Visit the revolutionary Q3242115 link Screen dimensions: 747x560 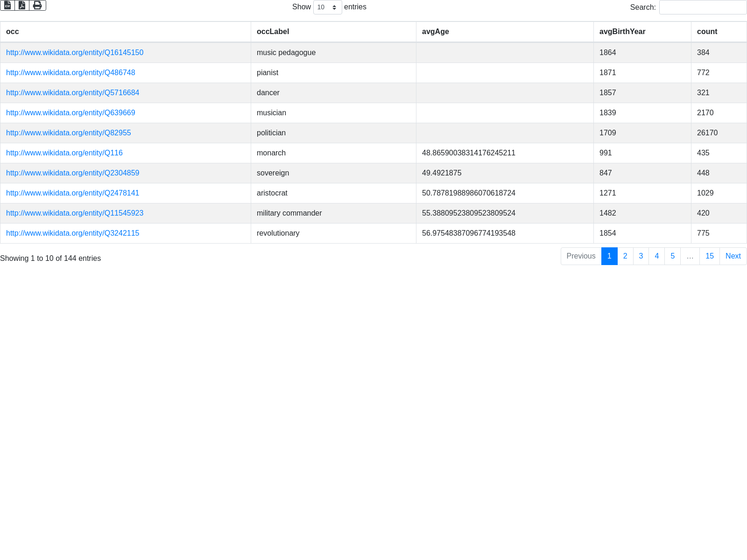(x=72, y=233)
